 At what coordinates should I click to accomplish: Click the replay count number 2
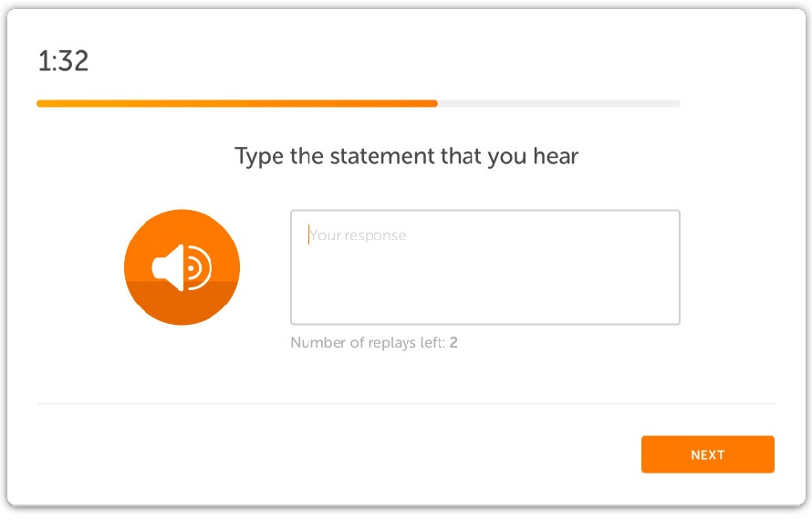tap(453, 342)
